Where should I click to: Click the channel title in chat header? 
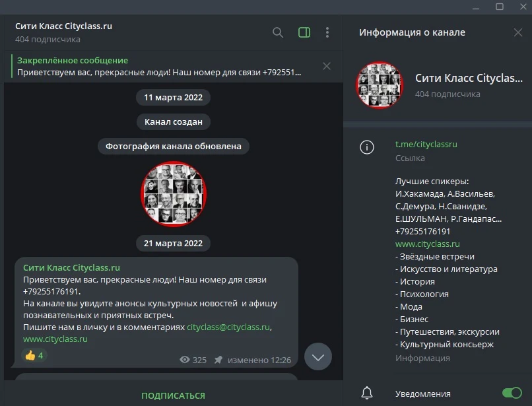[x=64, y=26]
